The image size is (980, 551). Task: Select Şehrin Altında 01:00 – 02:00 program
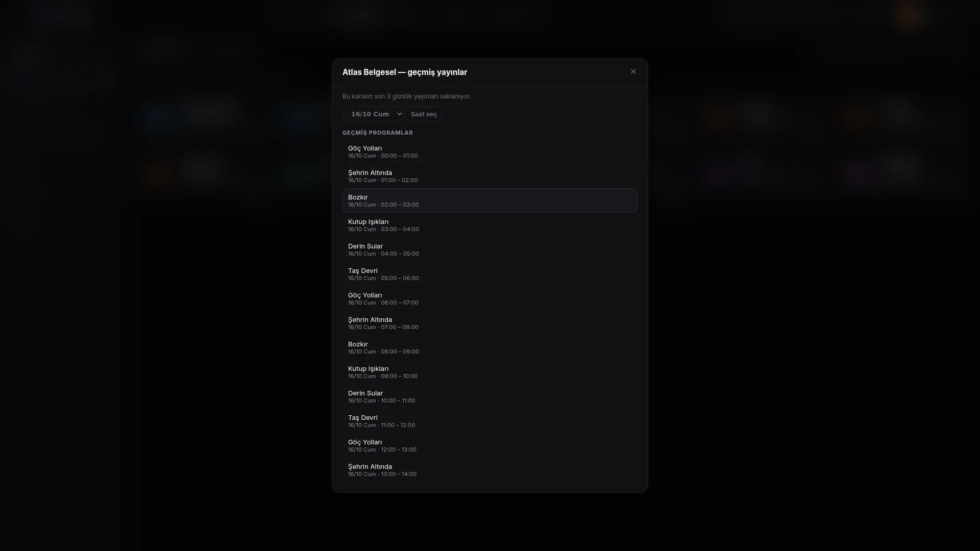(x=490, y=176)
